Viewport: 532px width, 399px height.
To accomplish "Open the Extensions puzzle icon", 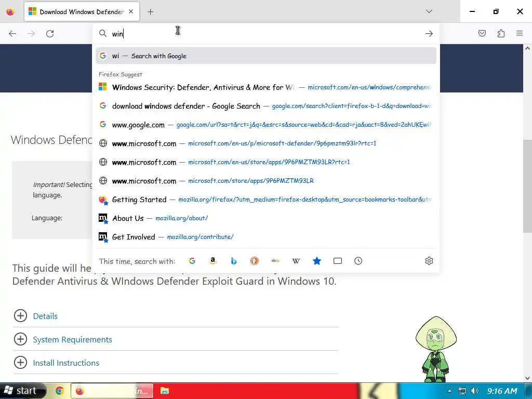I will pos(501,33).
